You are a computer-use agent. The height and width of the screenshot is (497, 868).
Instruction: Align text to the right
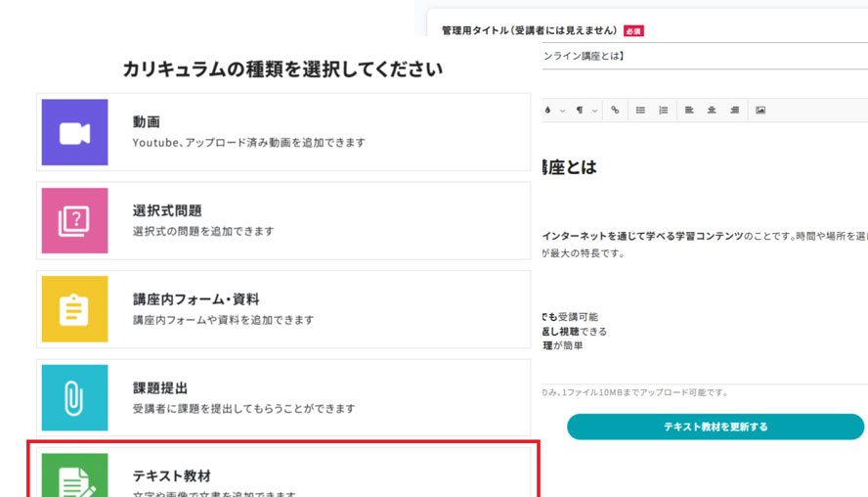735,111
